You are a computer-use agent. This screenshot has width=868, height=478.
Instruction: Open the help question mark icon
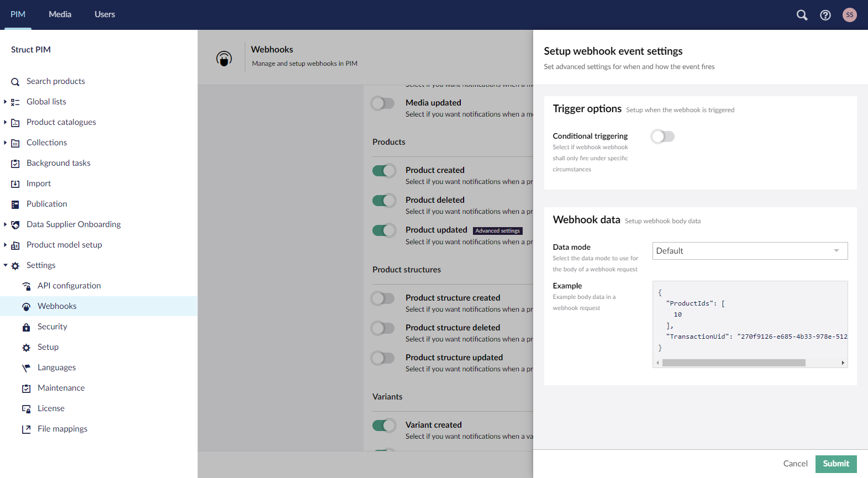point(825,15)
